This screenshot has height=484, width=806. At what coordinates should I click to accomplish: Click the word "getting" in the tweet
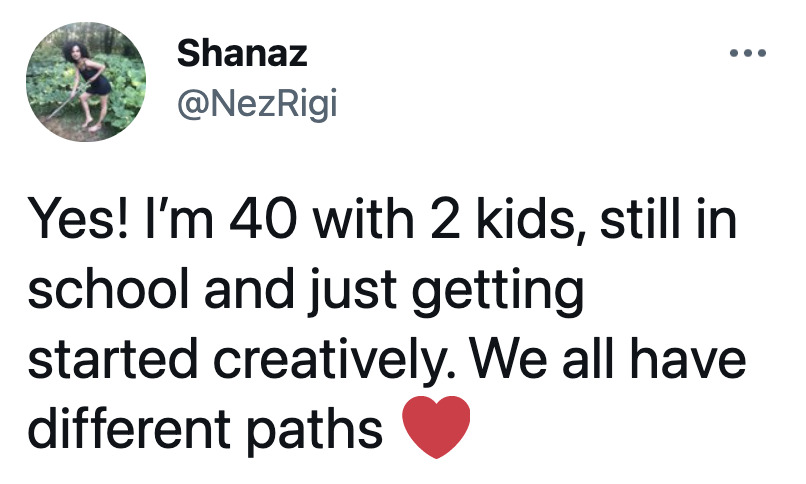(498, 291)
